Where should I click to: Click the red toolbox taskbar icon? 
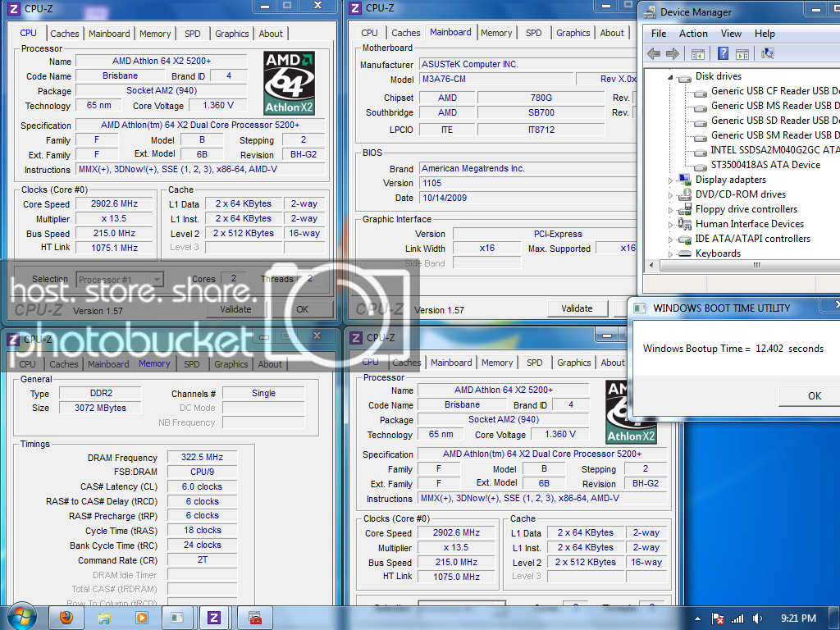(256, 618)
